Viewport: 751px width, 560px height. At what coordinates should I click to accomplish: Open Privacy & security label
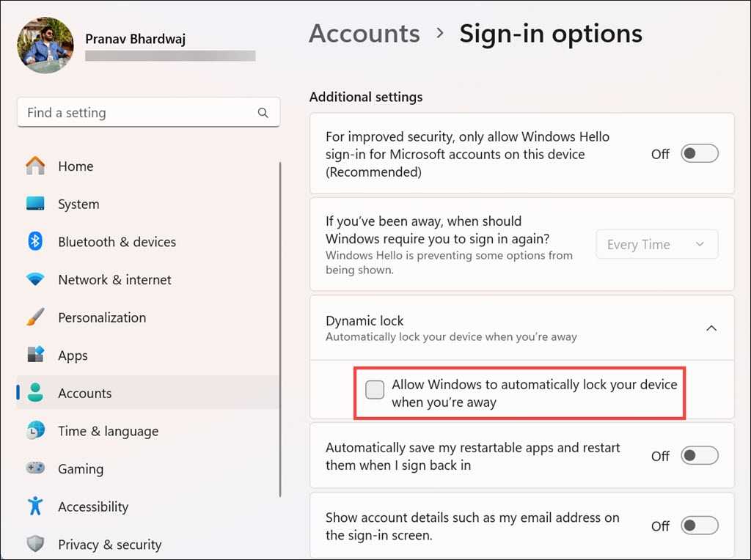[110, 545]
